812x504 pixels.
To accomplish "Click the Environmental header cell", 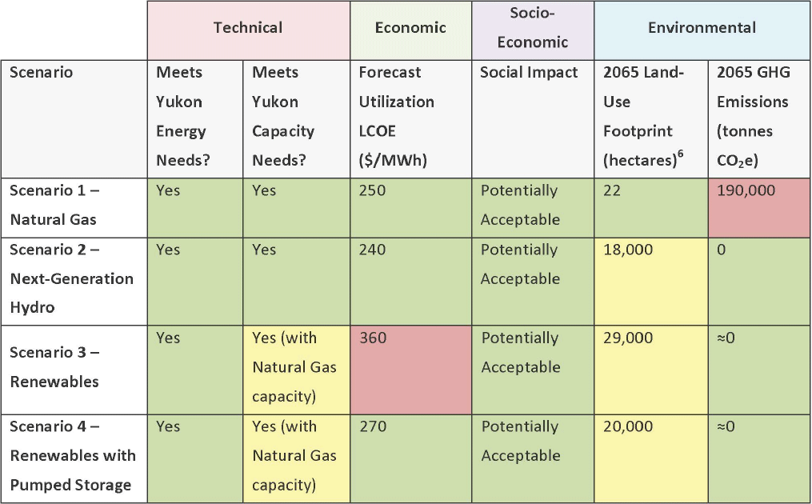I will pyautogui.click(x=702, y=28).
